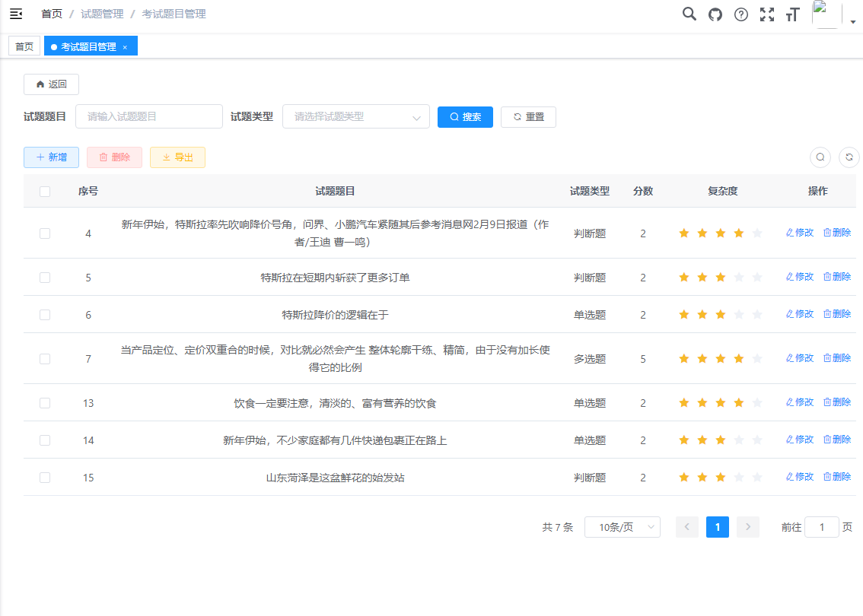The width and height of the screenshot is (863, 616).
Task: Click 修改 for row 14
Action: click(x=800, y=440)
